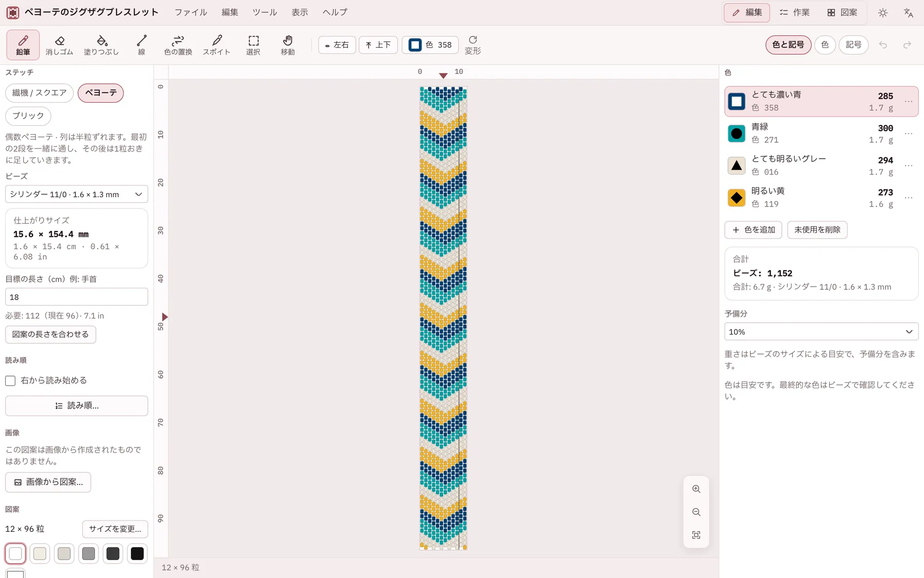Select the dark gray background swatch
This screenshot has height=578, width=924.
tap(113, 554)
